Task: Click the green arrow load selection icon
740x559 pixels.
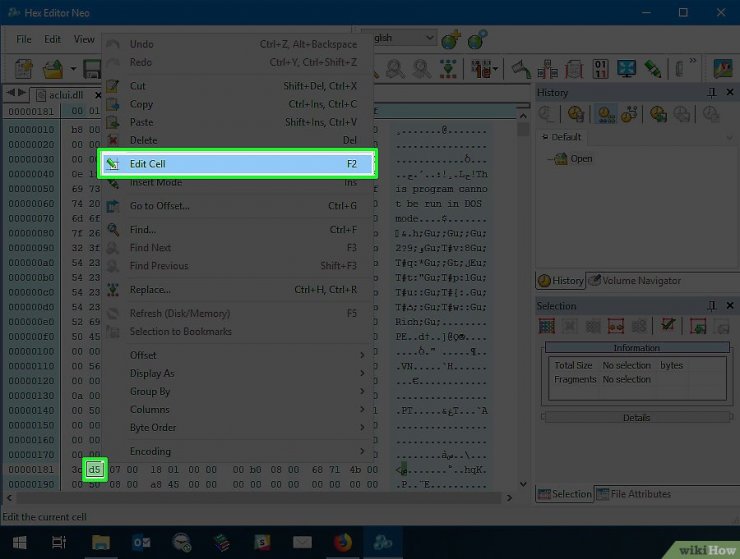Action: pos(698,326)
